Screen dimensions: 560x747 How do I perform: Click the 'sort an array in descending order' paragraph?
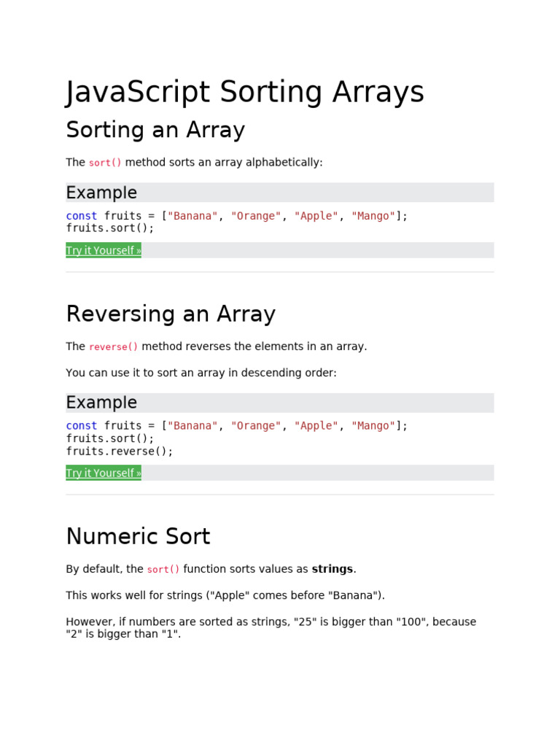tap(201, 373)
